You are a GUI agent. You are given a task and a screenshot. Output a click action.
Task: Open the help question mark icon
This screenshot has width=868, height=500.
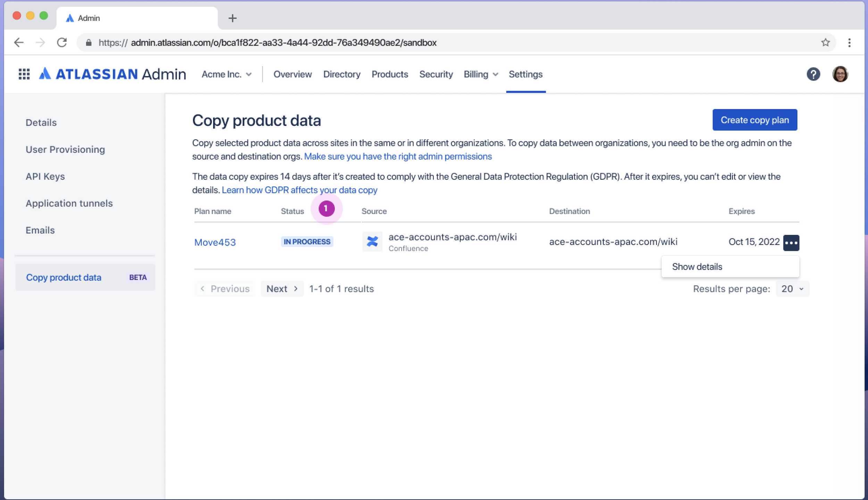coord(813,74)
